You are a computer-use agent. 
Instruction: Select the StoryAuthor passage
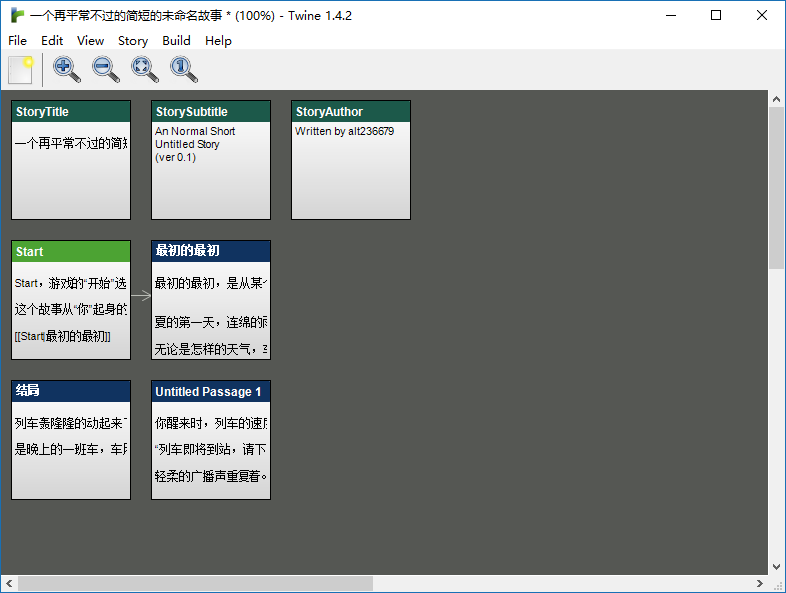coord(351,160)
